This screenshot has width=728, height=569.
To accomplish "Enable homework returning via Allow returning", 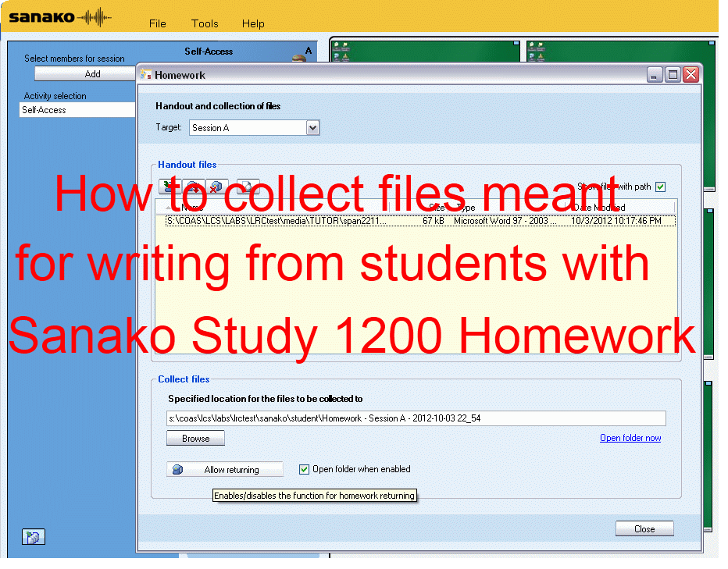I will (225, 469).
